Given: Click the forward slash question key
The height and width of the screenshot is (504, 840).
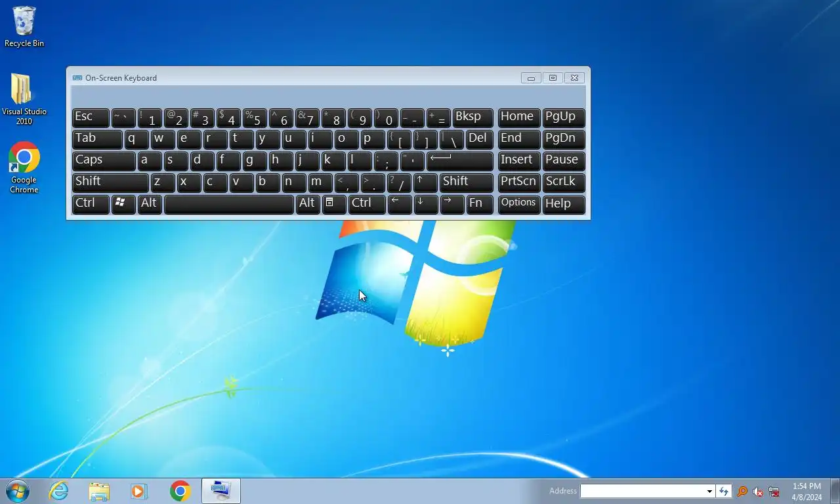Looking at the screenshot, I should [400, 182].
